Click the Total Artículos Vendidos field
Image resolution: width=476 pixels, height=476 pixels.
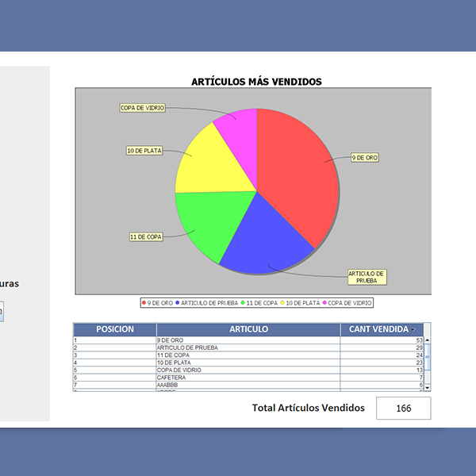pos(403,409)
